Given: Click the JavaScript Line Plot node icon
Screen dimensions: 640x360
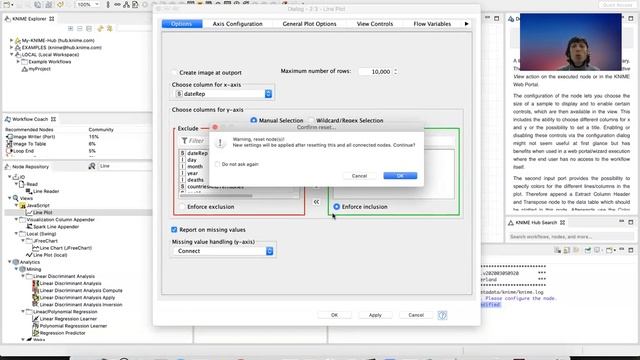Looking at the screenshot, I should (29, 212).
